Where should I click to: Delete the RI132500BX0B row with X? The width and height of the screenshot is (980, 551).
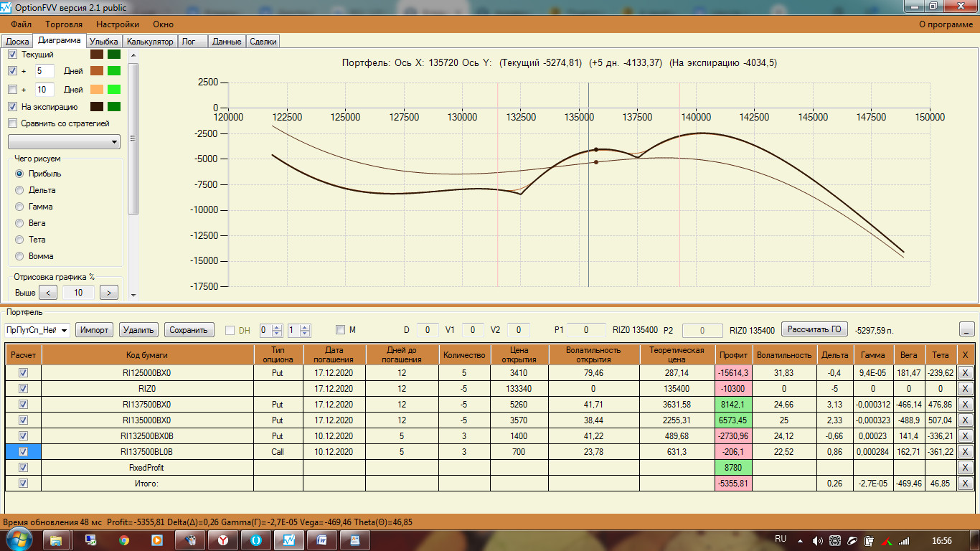coord(965,436)
